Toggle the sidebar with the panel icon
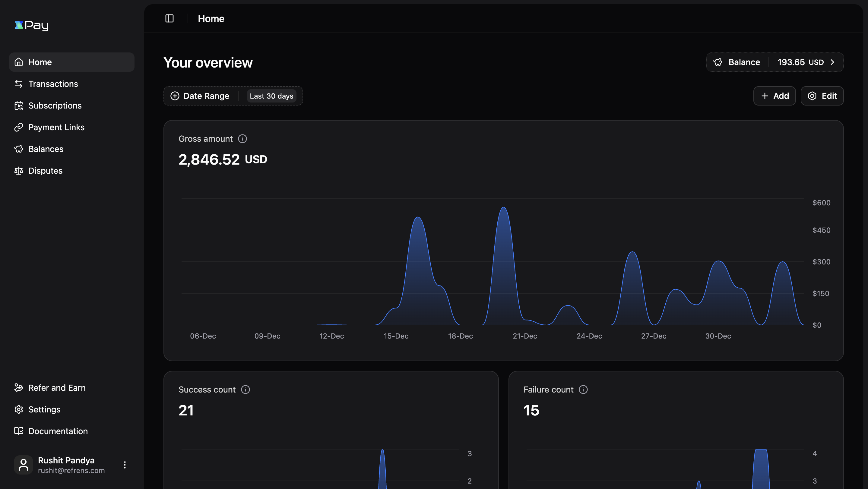Screen dimensions: 868x489 click(169, 18)
